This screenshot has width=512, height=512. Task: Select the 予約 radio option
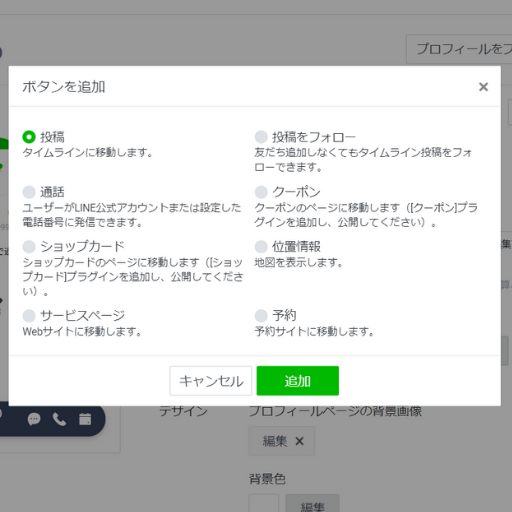[261, 315]
